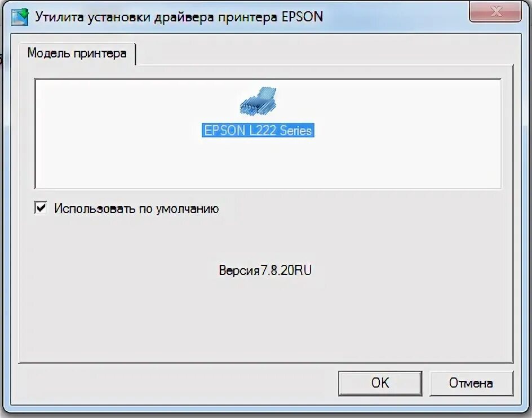The image size is (532, 418).
Task: Click the Использовать по умолчанию label text
Action: point(136,208)
